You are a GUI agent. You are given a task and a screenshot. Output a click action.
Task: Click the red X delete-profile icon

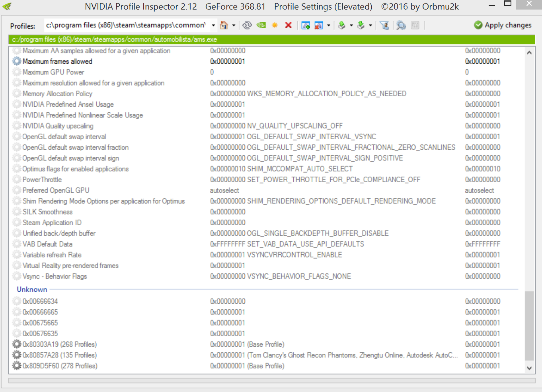coord(289,25)
